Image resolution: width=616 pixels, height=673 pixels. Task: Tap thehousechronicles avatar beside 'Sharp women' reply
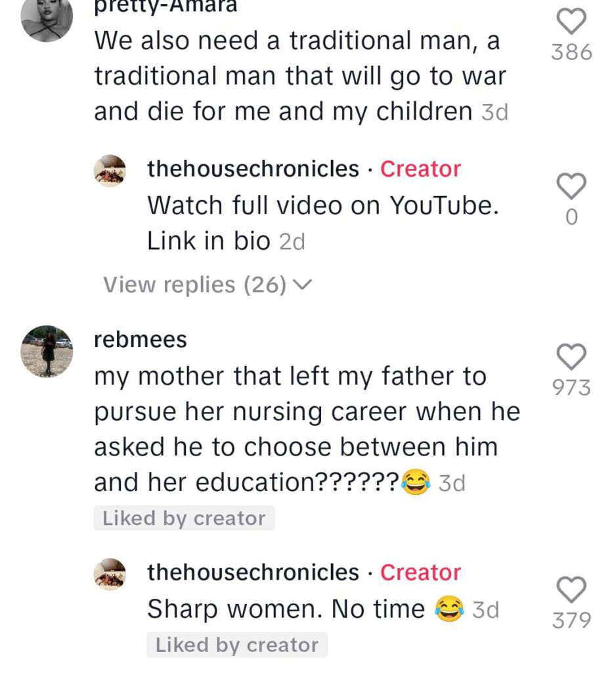(x=110, y=574)
